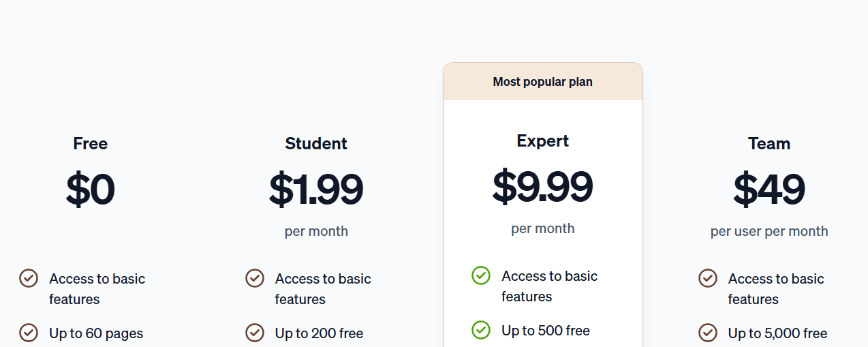
Task: Click the green checkmark beside Expert's basic features
Action: click(481, 275)
